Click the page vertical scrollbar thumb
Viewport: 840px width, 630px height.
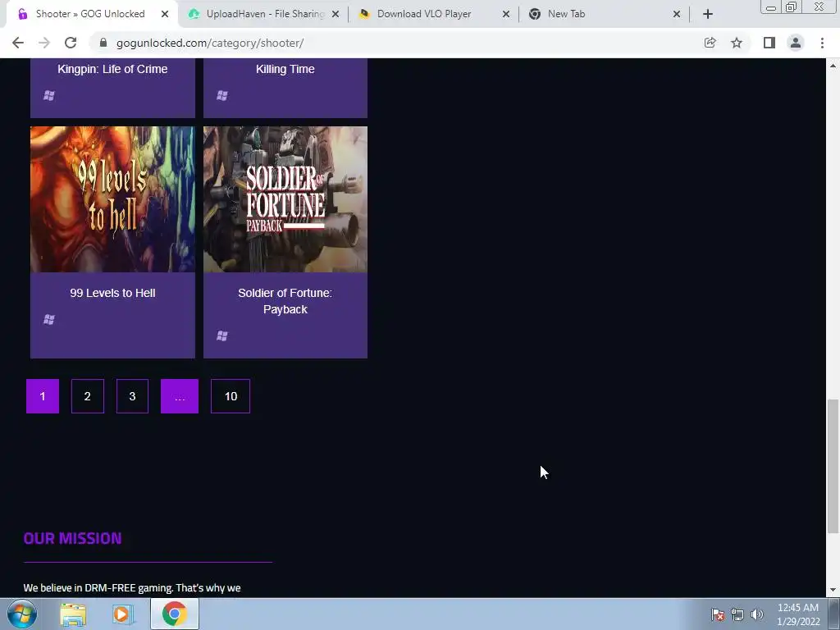[x=833, y=466]
